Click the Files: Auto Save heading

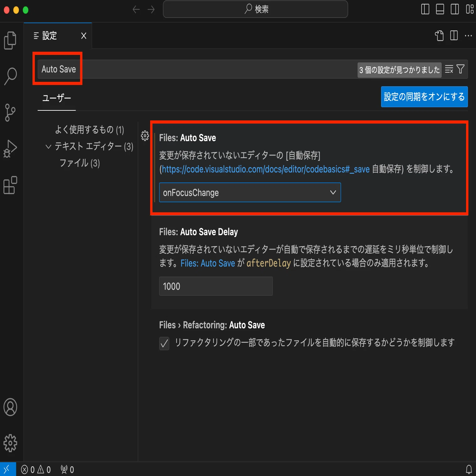tap(188, 138)
